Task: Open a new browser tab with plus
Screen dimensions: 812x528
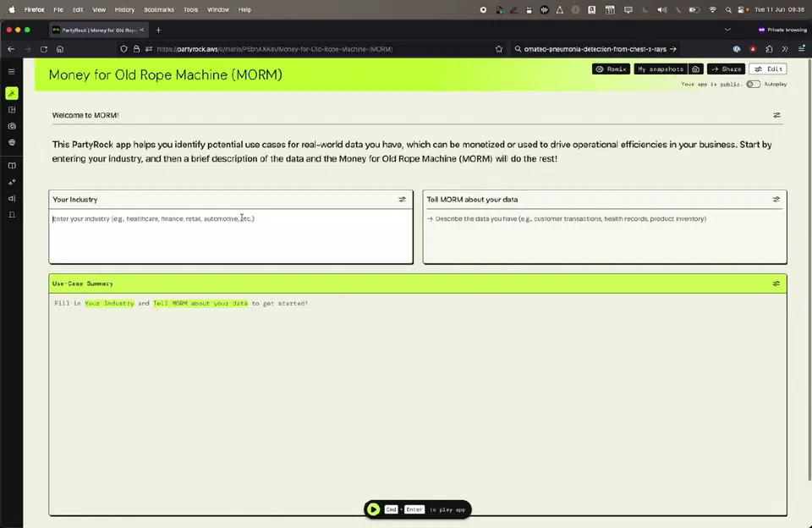Action: tap(158, 30)
